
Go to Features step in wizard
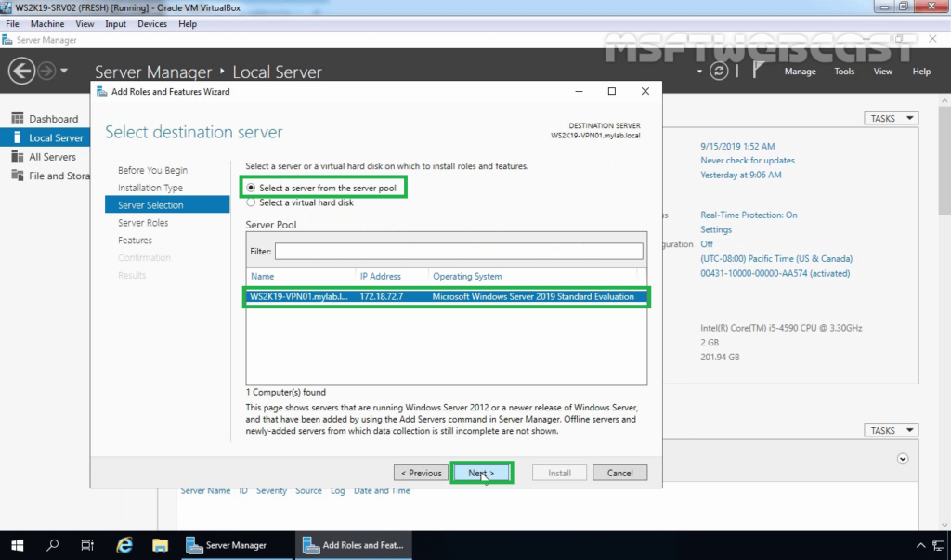(135, 241)
